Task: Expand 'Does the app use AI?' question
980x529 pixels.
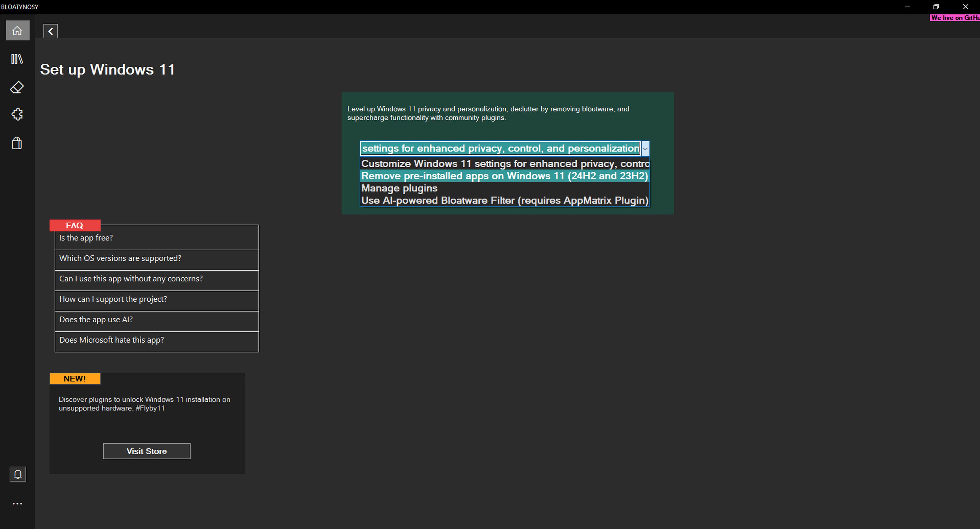Action: 157,321
